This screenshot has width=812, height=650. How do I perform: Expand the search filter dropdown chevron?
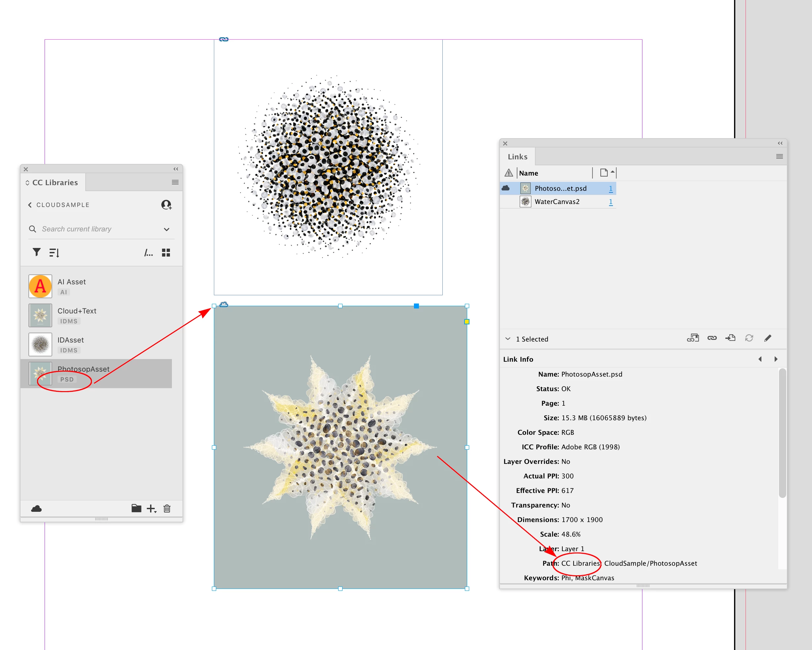(167, 229)
